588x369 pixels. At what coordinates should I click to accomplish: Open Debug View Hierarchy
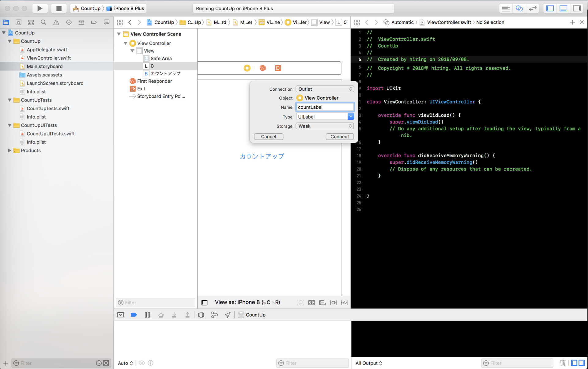click(x=201, y=315)
